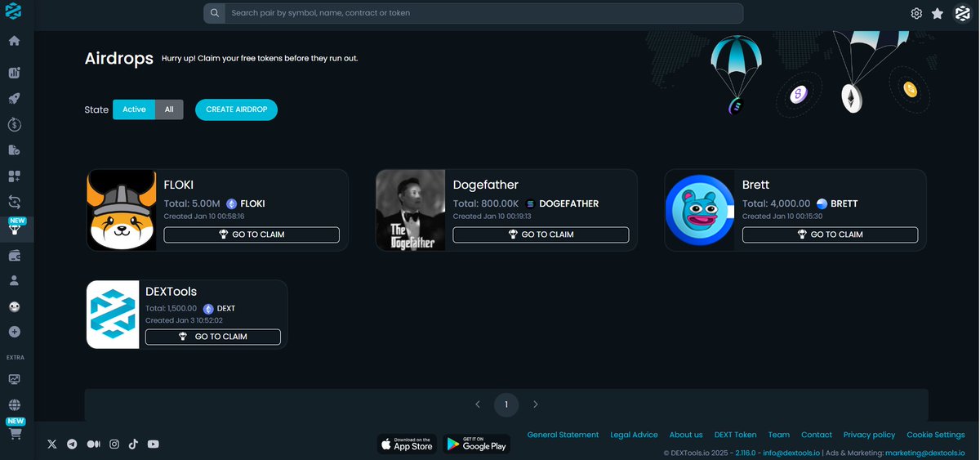Click the FLOKI token symbol label
This screenshot has width=980, height=460.
[252, 203]
